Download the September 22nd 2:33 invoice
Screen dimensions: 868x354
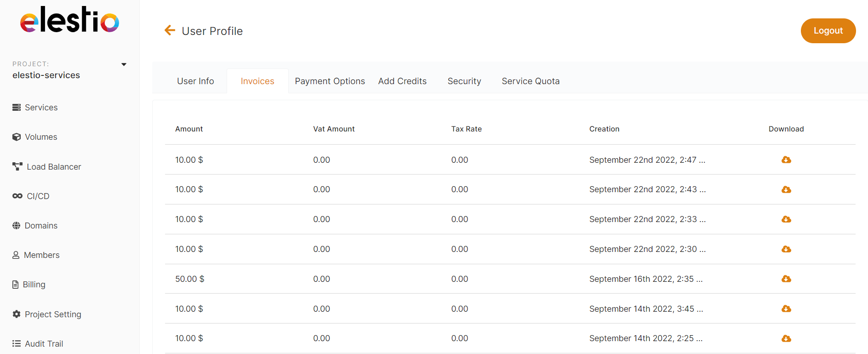click(x=786, y=219)
